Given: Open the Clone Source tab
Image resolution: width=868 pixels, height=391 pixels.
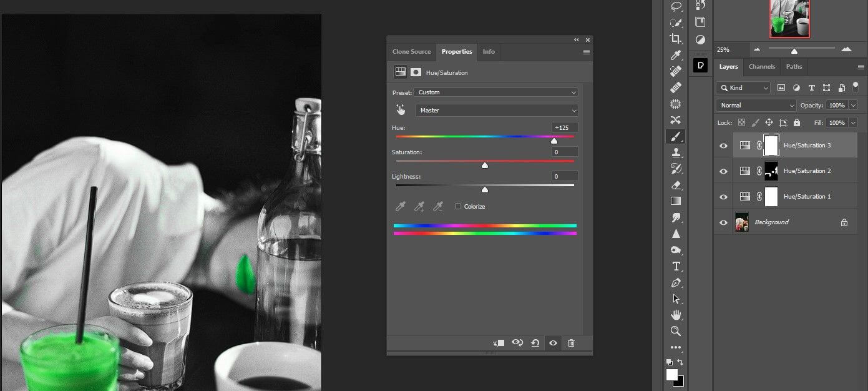Looking at the screenshot, I should pyautogui.click(x=412, y=52).
